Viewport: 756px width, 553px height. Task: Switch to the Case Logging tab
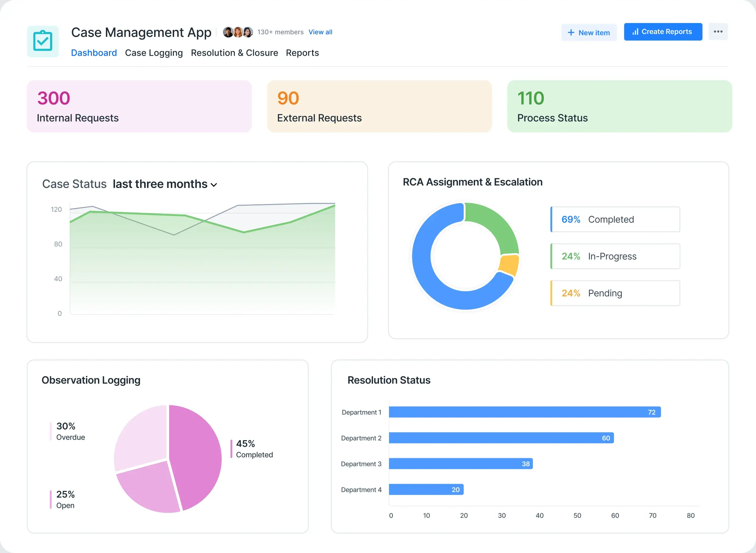154,53
